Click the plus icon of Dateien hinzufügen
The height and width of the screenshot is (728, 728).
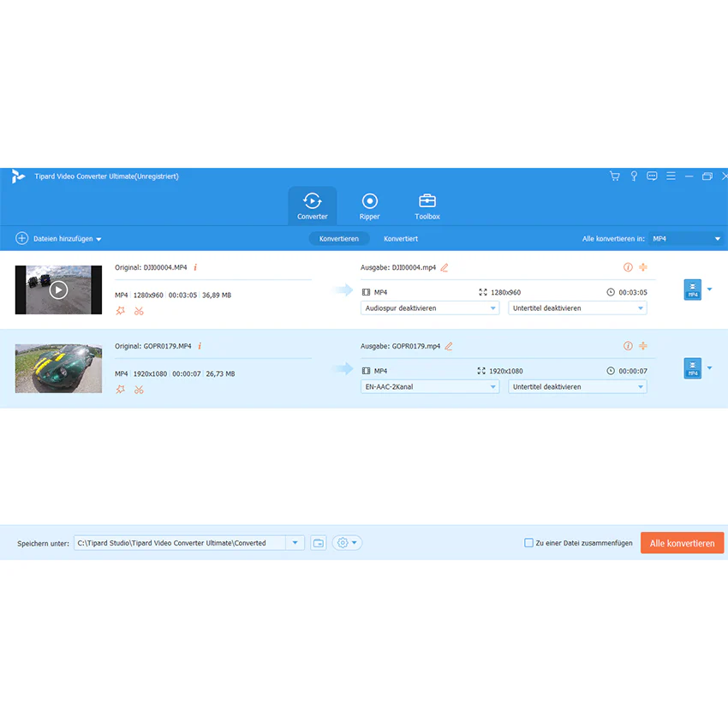point(21,238)
